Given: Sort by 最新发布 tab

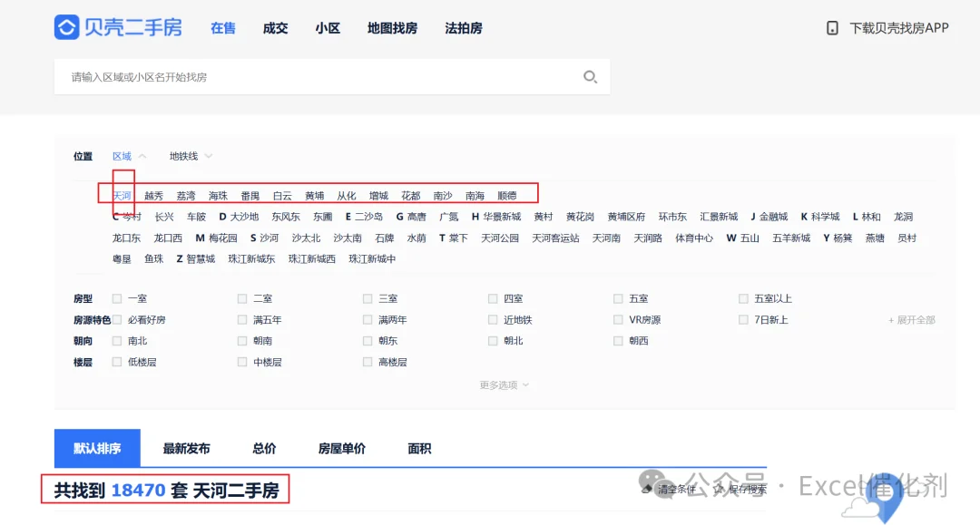Looking at the screenshot, I should pos(186,448).
